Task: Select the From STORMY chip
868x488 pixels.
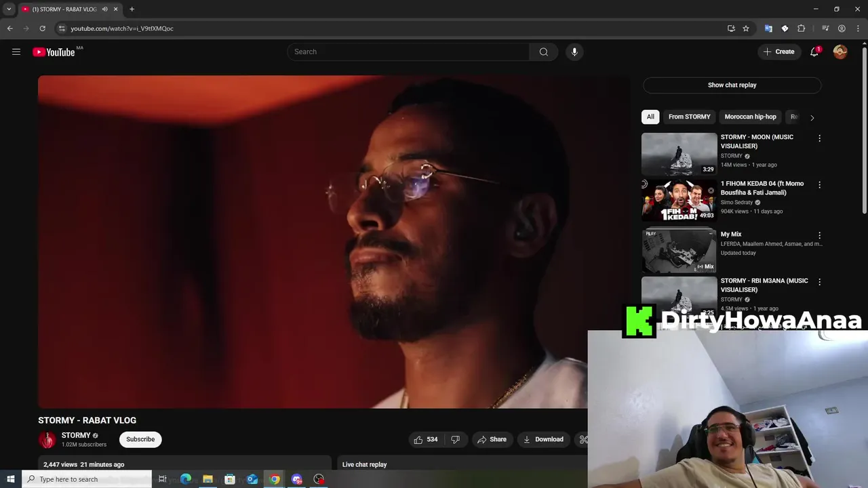Action: [689, 117]
